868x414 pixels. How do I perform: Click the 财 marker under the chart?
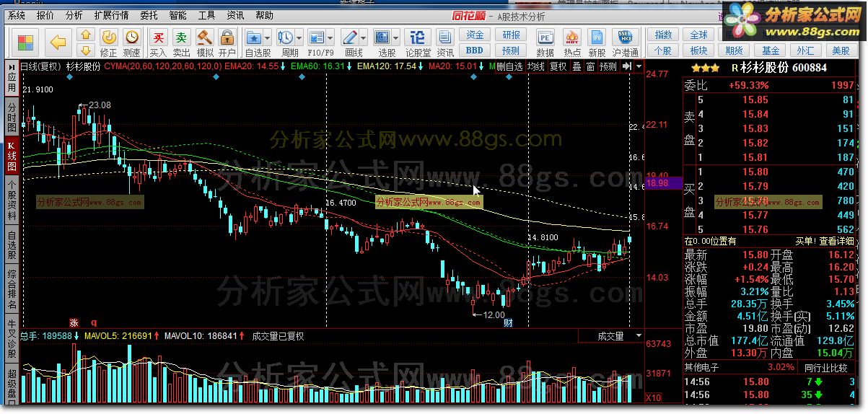click(507, 324)
